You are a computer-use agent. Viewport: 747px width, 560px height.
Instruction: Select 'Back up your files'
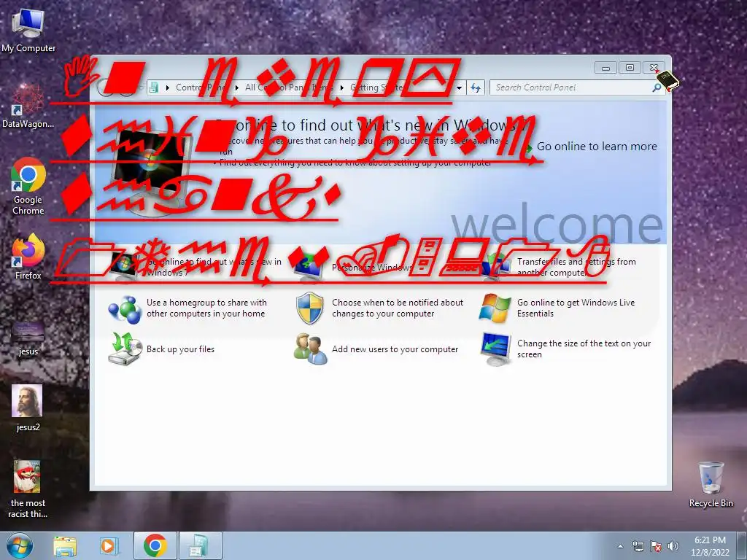pyautogui.click(x=181, y=349)
